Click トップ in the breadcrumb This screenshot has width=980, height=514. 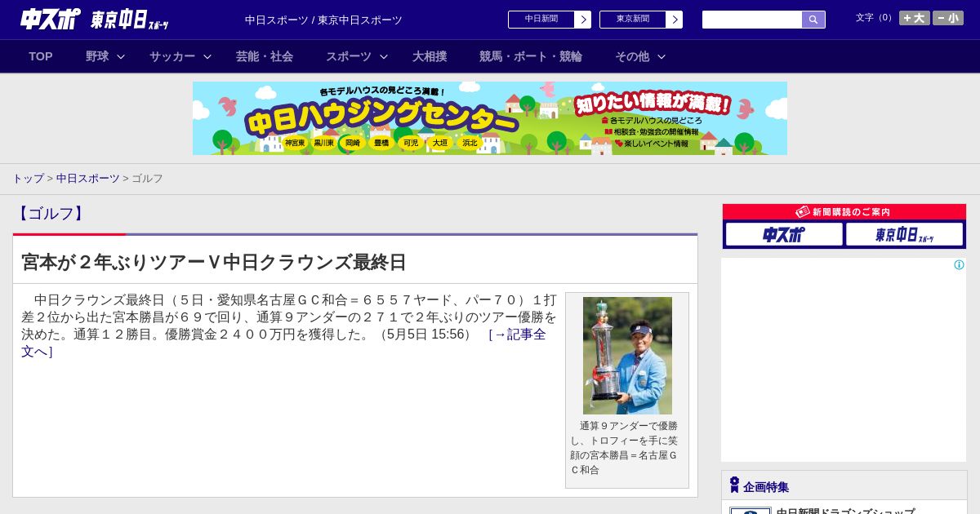click(x=29, y=178)
